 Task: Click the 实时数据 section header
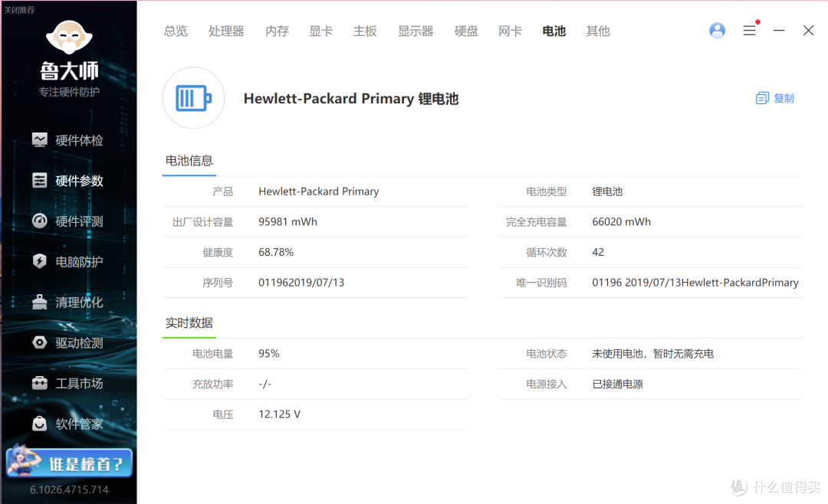pos(189,322)
